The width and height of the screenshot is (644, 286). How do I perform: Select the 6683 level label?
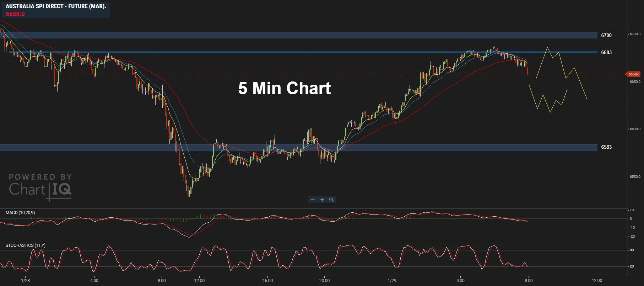click(x=606, y=52)
